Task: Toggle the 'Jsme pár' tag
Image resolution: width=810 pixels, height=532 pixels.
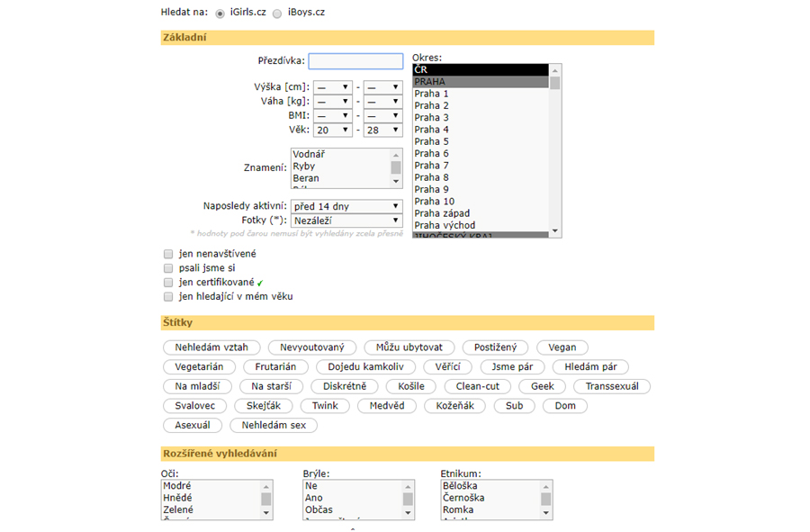Action: [x=512, y=366]
